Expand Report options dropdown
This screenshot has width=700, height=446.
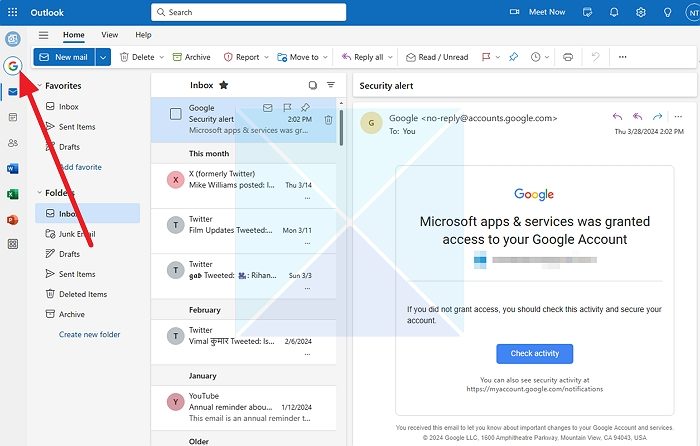(267, 57)
